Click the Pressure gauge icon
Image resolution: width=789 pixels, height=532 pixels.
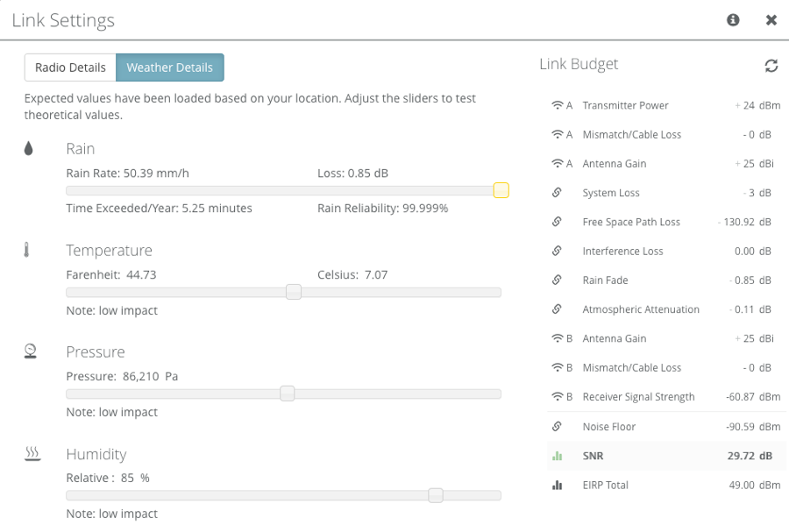tap(31, 351)
